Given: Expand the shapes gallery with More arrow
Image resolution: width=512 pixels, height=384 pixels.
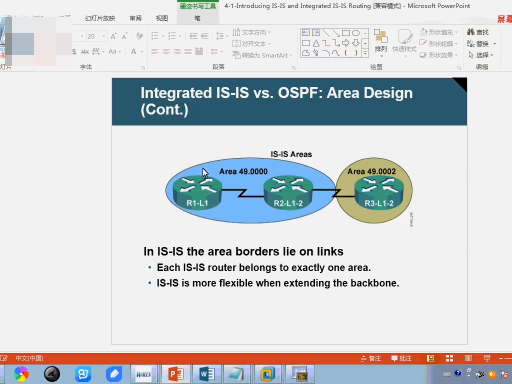Looking at the screenshot, I should click(x=365, y=53).
